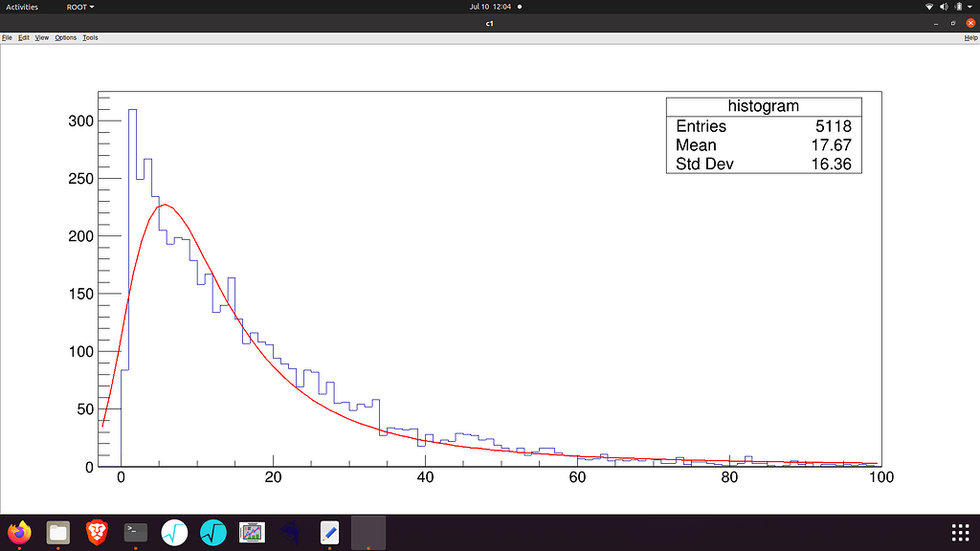Click the white ROOT icon in dock
The image size is (980, 551).
coord(174,532)
